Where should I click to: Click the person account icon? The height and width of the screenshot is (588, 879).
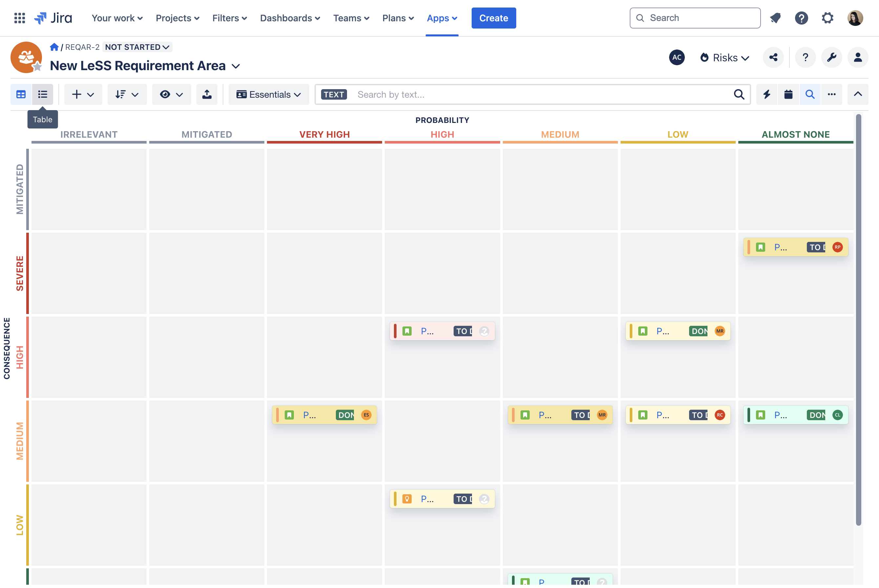(x=858, y=57)
